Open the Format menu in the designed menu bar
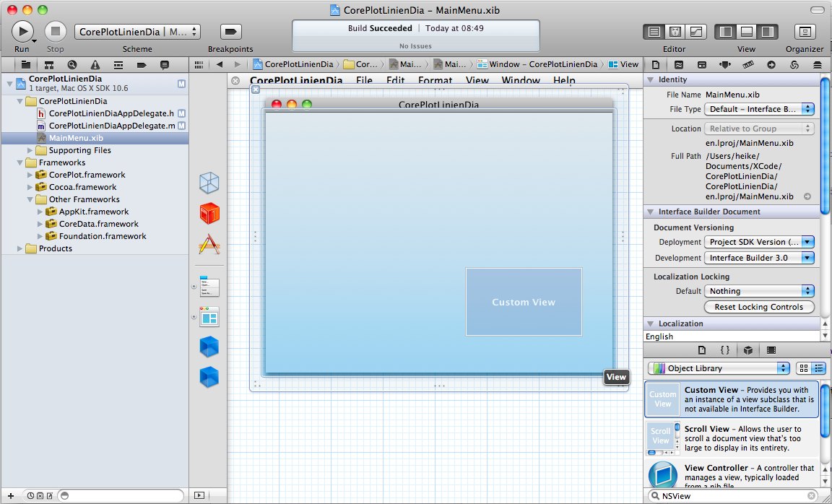 click(x=435, y=81)
